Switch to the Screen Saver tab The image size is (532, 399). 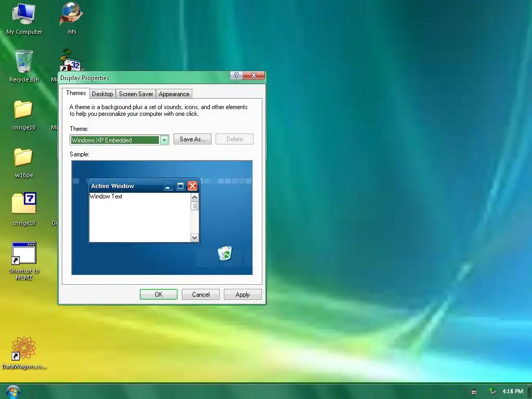tap(136, 94)
